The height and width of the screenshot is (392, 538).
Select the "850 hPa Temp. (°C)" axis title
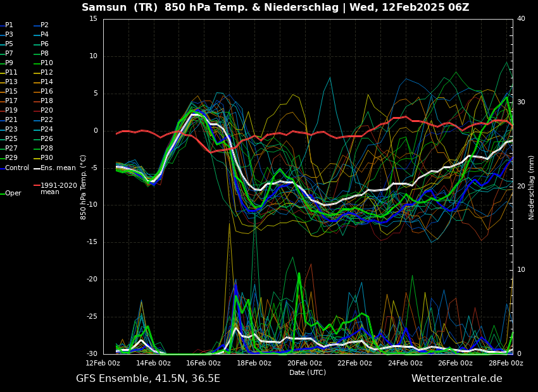click(84, 187)
